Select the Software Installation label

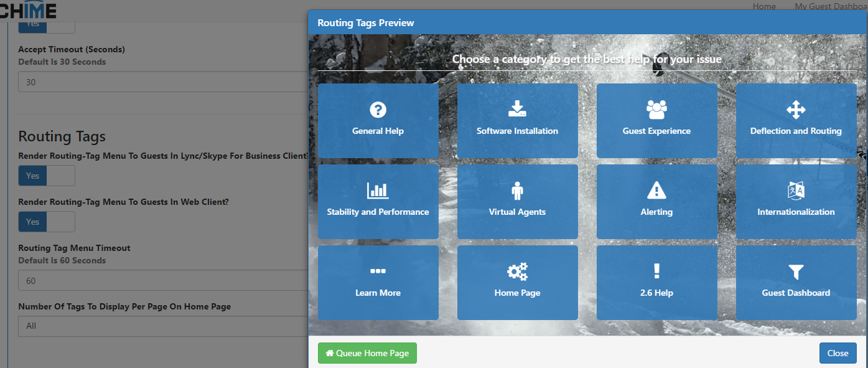tap(517, 131)
